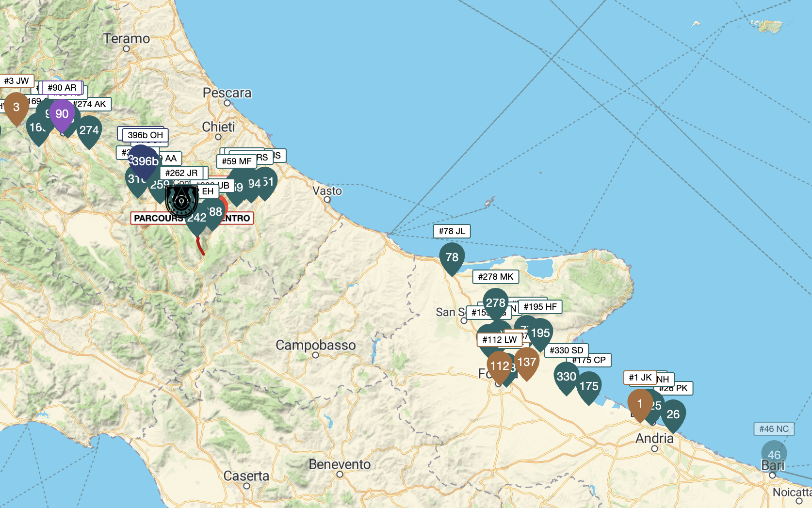Open the 396b OH label
Screen dimensions: 812x508
point(145,135)
